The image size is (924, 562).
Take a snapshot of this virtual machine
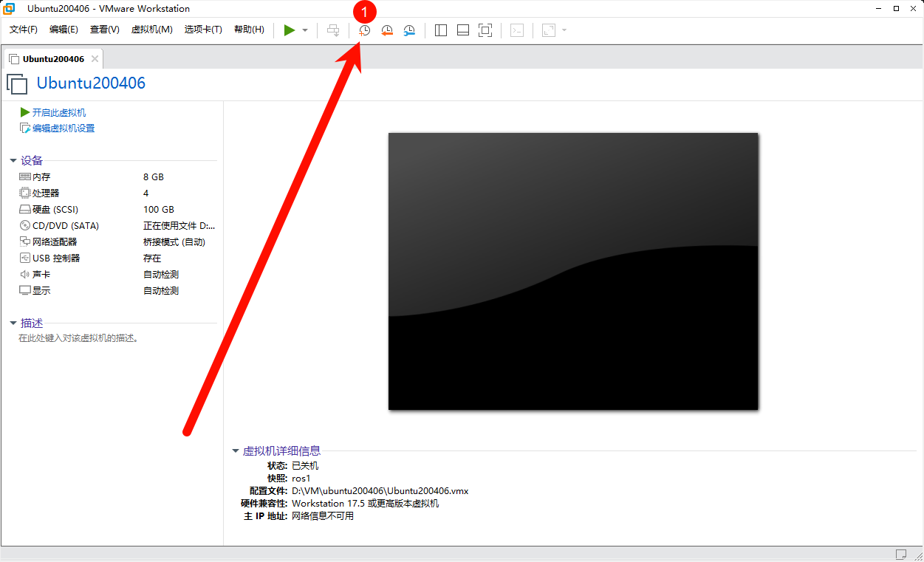[x=365, y=30]
